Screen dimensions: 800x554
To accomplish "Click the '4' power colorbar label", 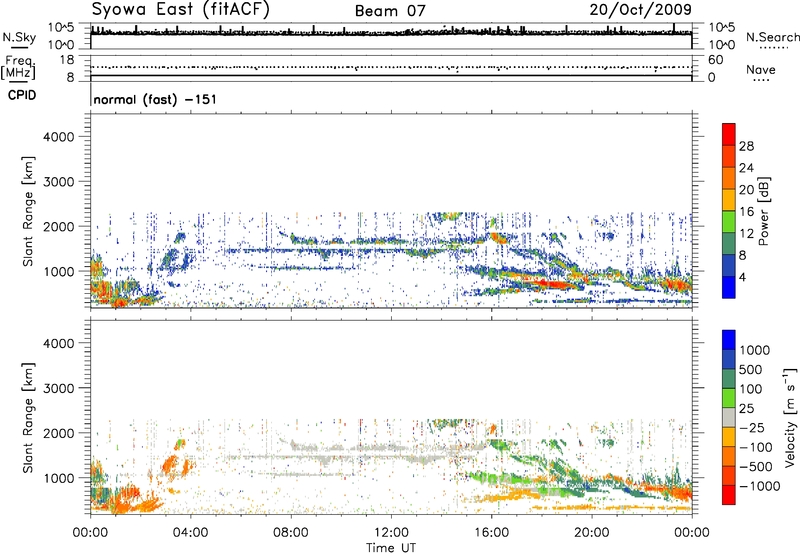I will 743,277.
